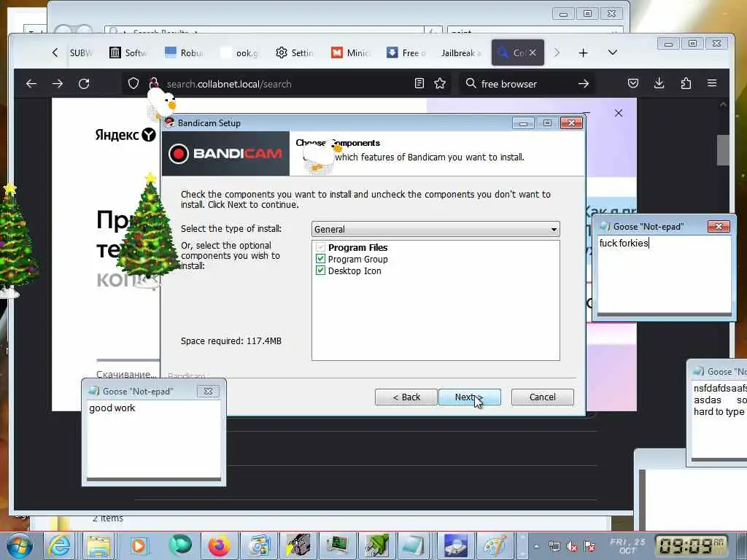Click the taskbar clock display
Image resolution: width=747 pixels, height=560 pixels.
(x=692, y=545)
